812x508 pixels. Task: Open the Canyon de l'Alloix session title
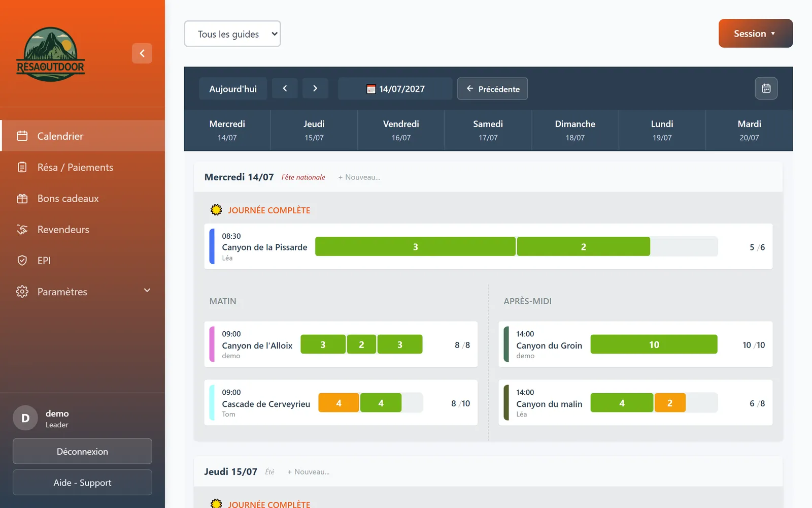257,345
